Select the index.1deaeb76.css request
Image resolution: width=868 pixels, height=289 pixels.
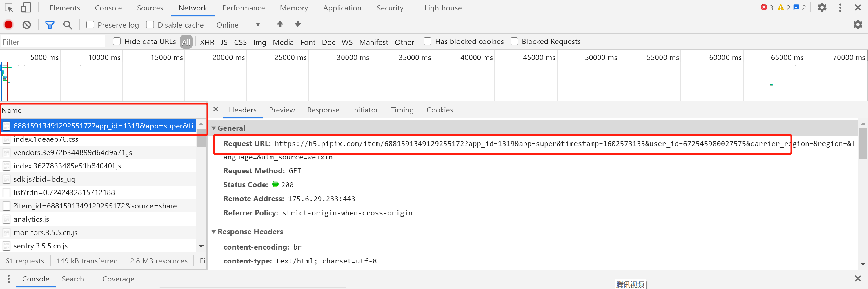coord(98,139)
